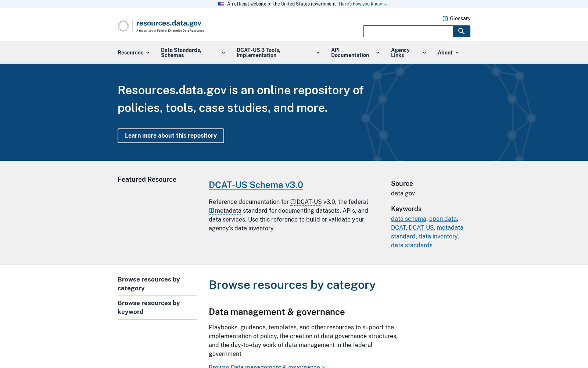Expand Agency Links chevron
Image resolution: width=588 pixels, height=368 pixels.
[x=424, y=53]
